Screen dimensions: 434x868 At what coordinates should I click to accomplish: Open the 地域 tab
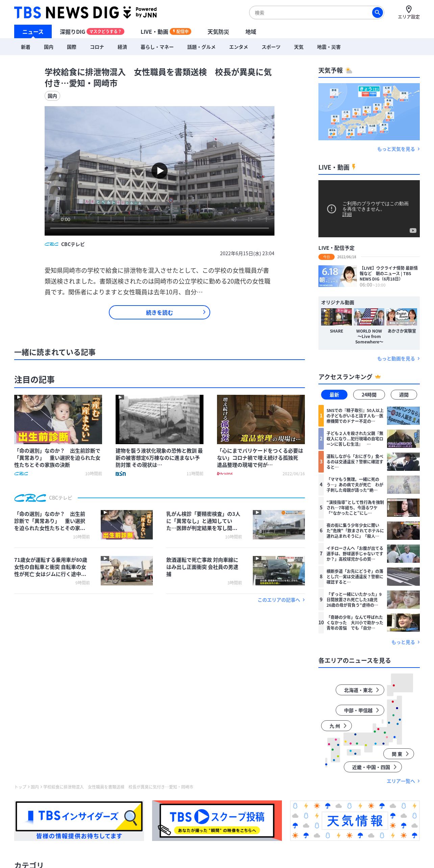(x=250, y=31)
